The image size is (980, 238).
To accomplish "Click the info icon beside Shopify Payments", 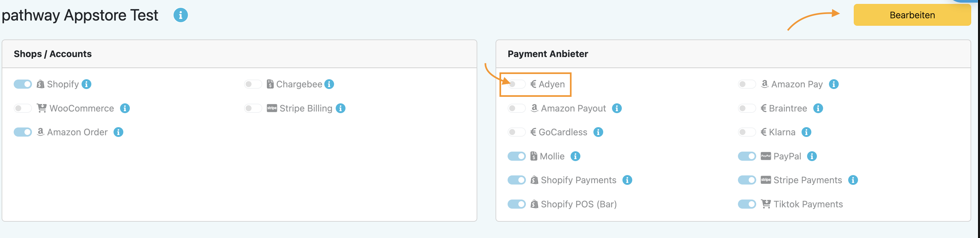I will pos(627,180).
